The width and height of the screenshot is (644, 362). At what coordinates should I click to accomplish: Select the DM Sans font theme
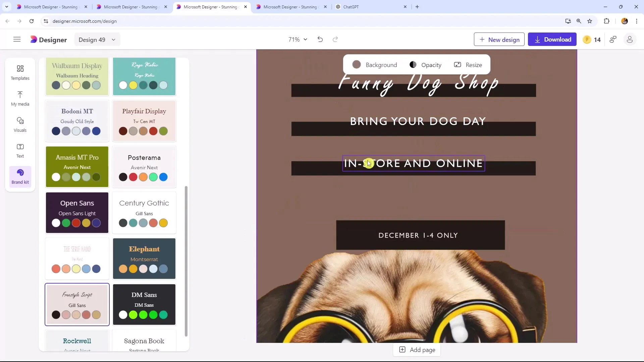tap(145, 305)
